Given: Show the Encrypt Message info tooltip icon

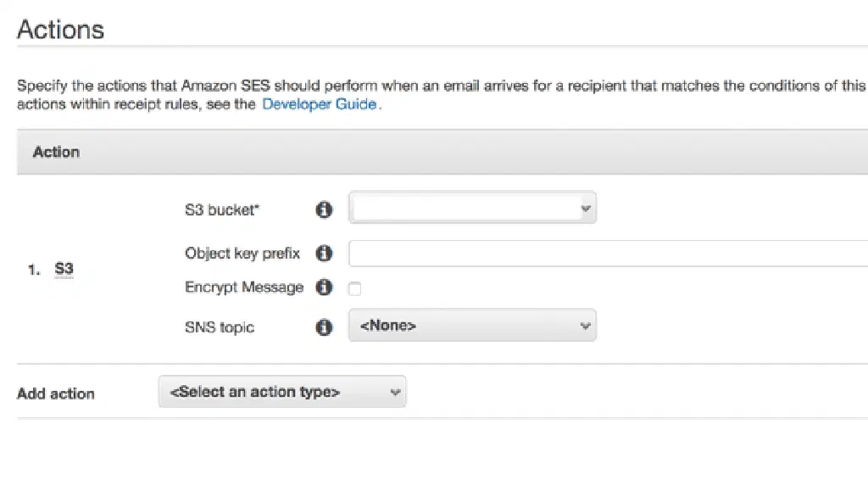Looking at the screenshot, I should [324, 287].
